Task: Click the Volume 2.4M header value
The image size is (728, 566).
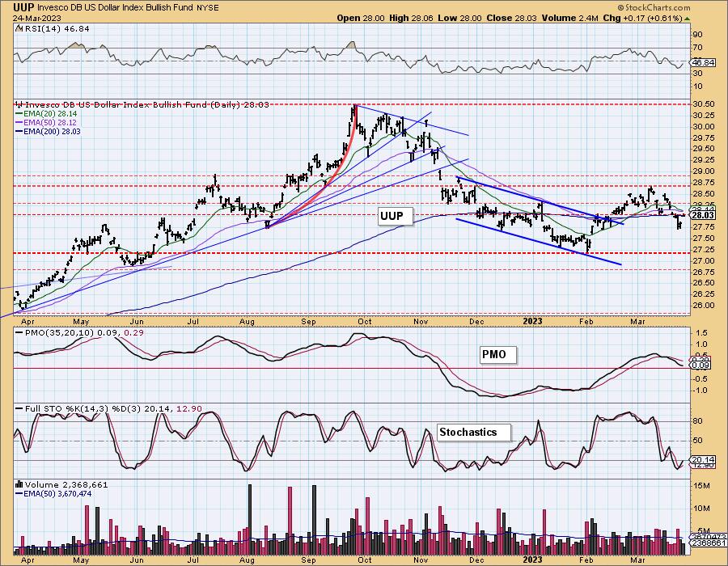Action: coord(569,18)
